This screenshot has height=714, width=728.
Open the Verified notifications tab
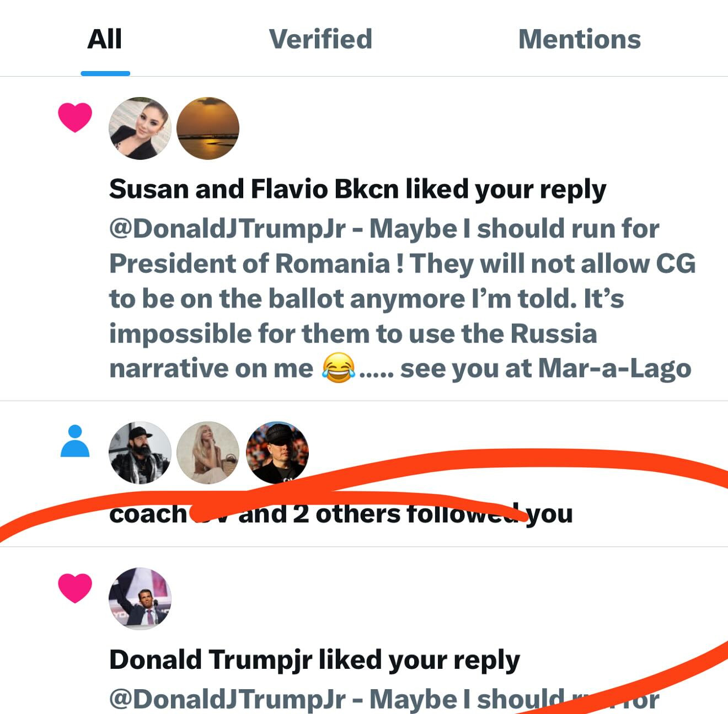click(x=320, y=40)
